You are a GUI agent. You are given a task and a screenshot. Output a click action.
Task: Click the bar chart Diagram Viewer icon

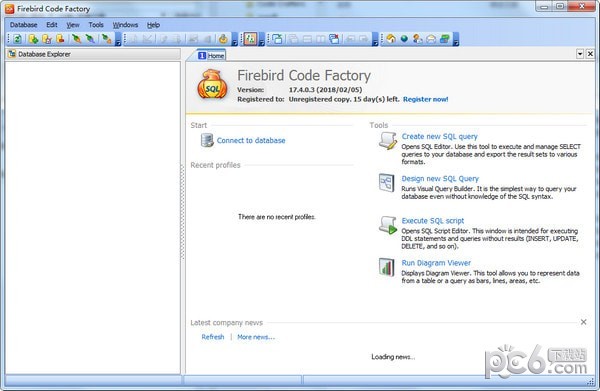pyautogui.click(x=386, y=267)
